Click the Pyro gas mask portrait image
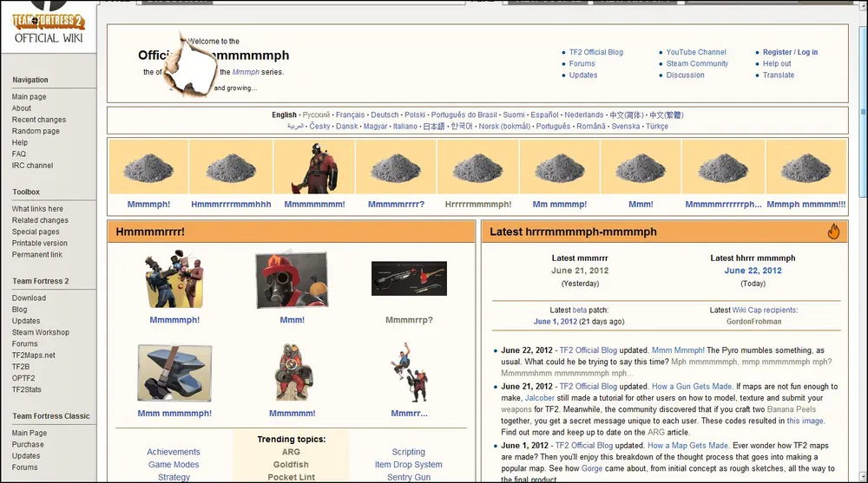Viewport: 868px width, 483px height. point(292,280)
